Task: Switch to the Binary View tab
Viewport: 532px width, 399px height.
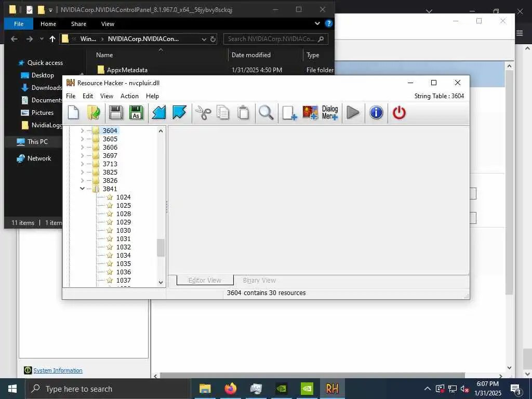Action: point(259,280)
